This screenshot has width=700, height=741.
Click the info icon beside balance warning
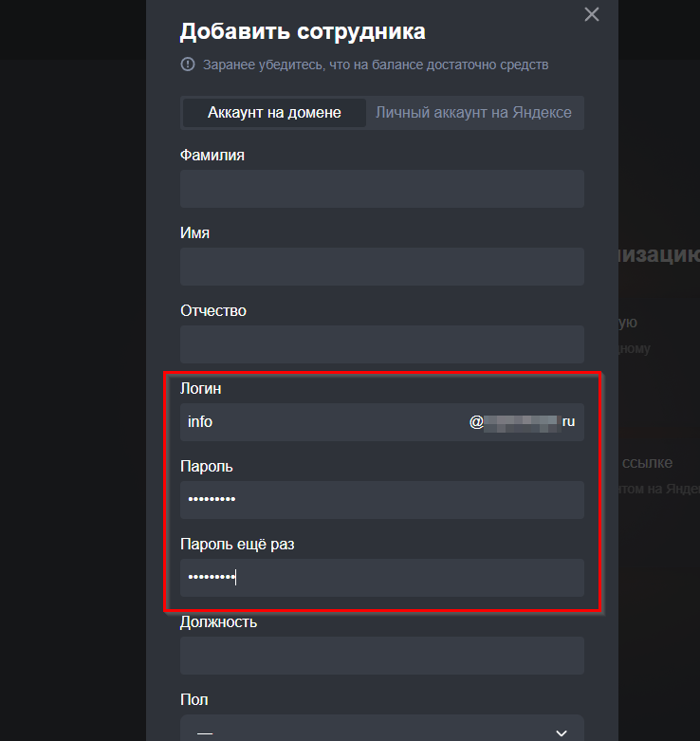coord(187,65)
